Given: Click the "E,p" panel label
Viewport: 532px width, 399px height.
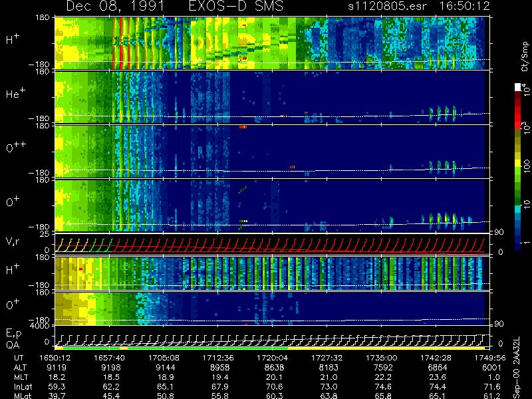Looking at the screenshot, I should pos(13,334).
